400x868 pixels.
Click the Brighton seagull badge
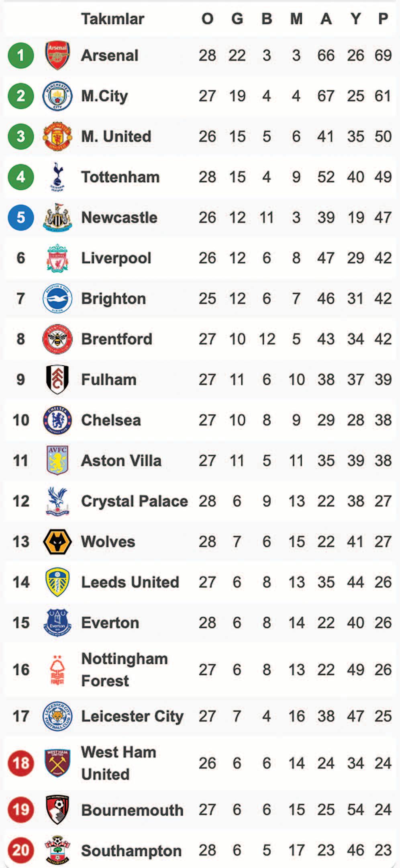pyautogui.click(x=57, y=298)
